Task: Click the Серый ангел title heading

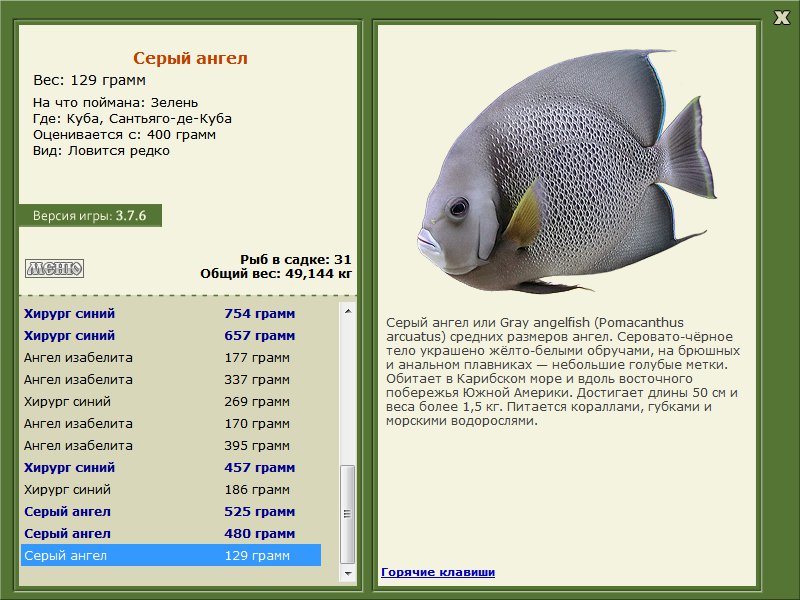Action: coord(190,58)
